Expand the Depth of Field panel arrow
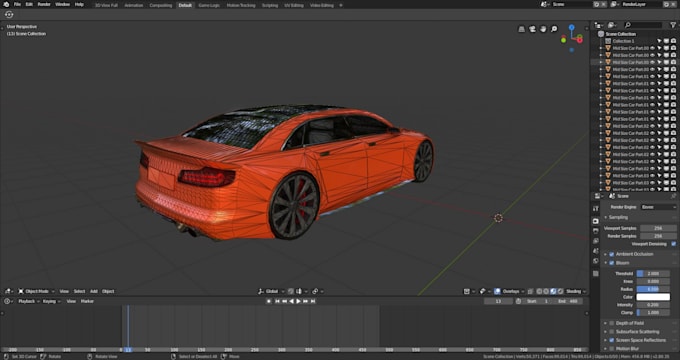The image size is (680, 360). pyautogui.click(x=605, y=323)
